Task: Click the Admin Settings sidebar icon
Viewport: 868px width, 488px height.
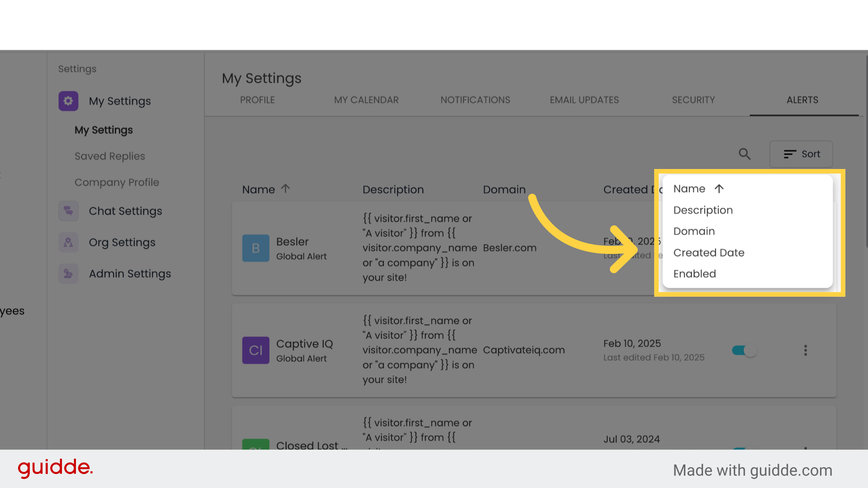Action: coord(68,273)
